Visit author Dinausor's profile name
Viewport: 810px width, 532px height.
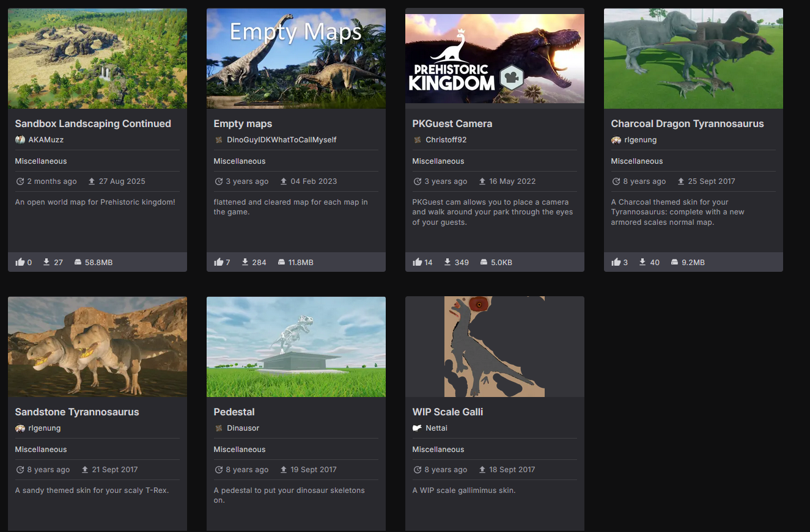pos(243,428)
